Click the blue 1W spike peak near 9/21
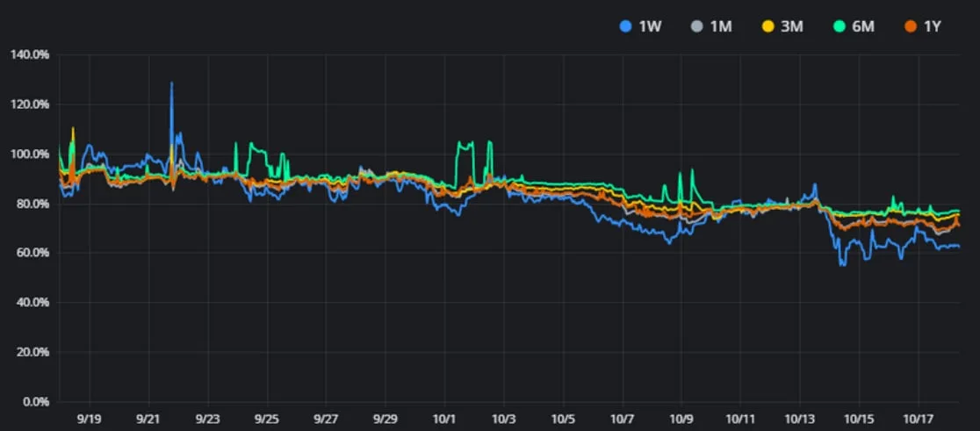 coord(172,83)
